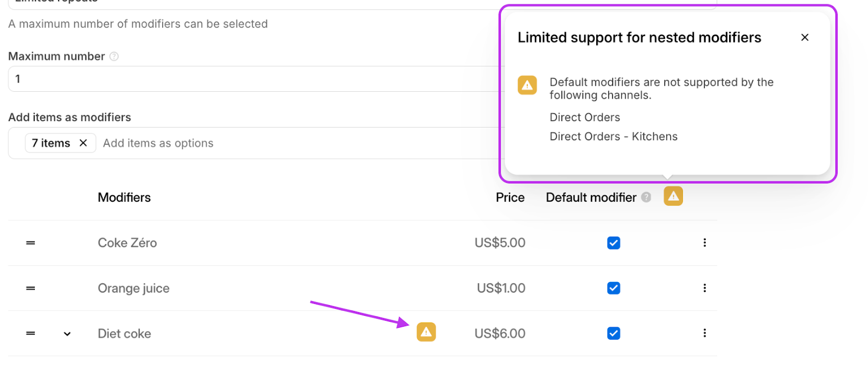
Task: Open the three-dot menu for Diet coke
Action: point(705,333)
